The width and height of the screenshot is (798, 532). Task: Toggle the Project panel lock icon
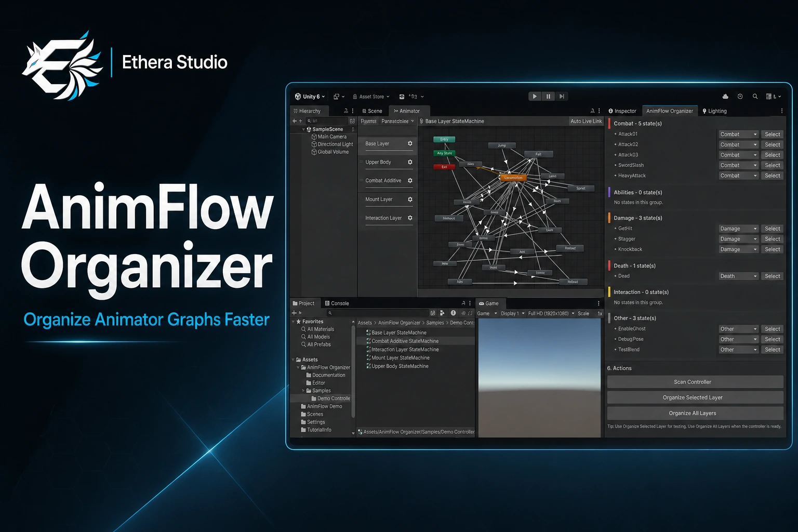point(463,303)
